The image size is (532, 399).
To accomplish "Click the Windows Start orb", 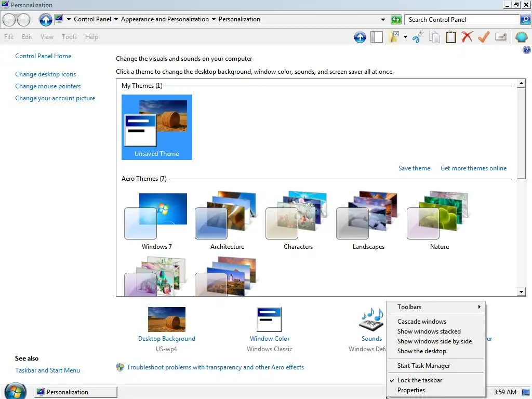I will point(15,392).
